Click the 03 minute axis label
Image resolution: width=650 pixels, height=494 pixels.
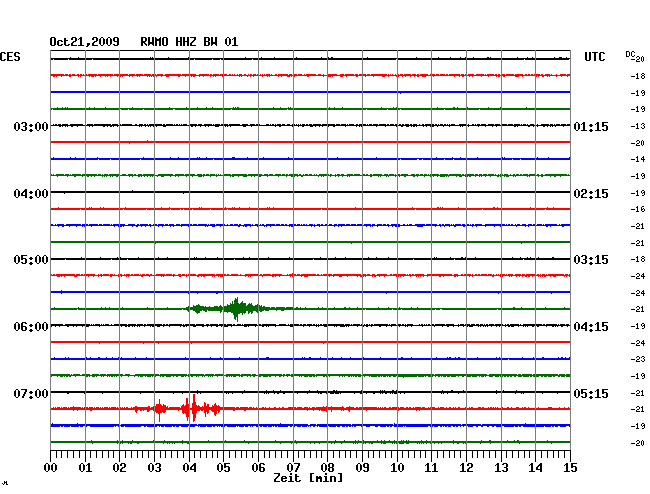coord(154,467)
